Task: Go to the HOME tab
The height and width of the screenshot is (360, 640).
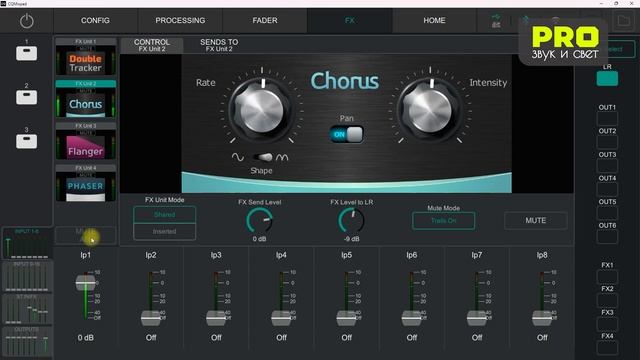Action: 434,20
